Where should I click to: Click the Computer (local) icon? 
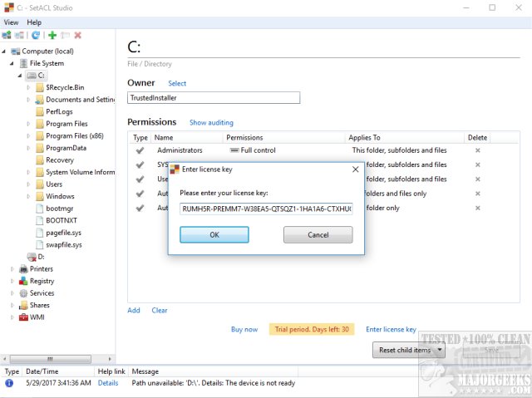15,52
